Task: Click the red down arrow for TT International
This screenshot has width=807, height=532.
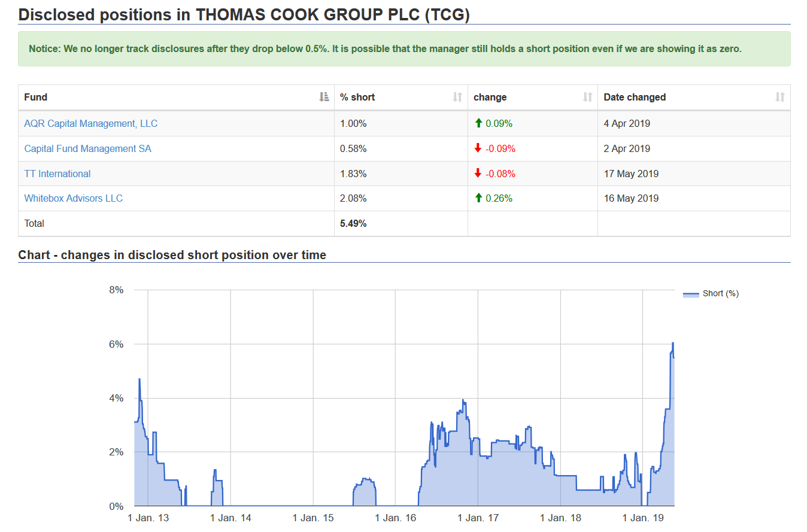Action: coord(478,174)
